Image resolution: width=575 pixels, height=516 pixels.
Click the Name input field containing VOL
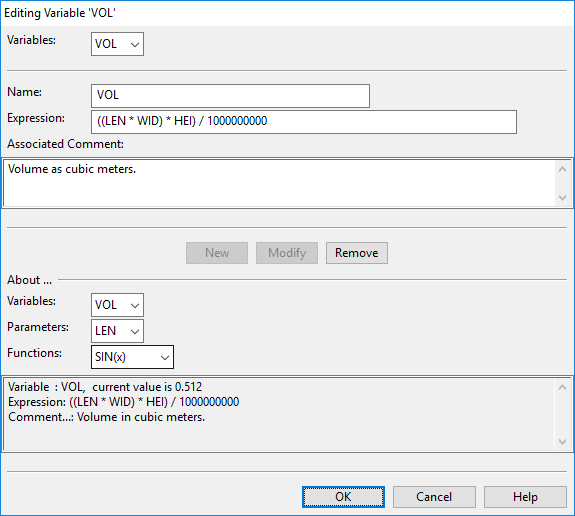click(x=230, y=96)
